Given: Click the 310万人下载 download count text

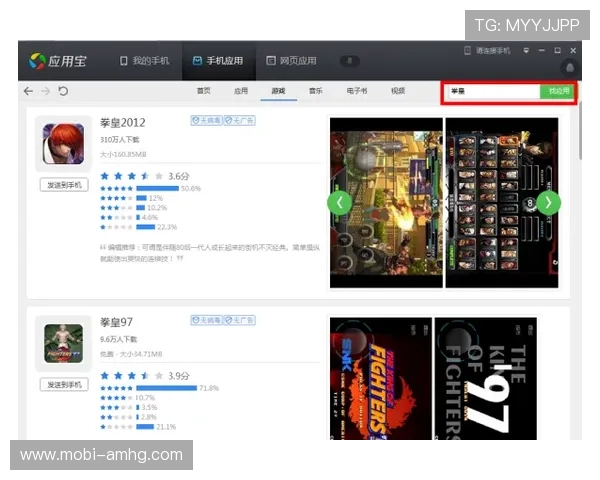Looking at the screenshot, I should (x=120, y=140).
